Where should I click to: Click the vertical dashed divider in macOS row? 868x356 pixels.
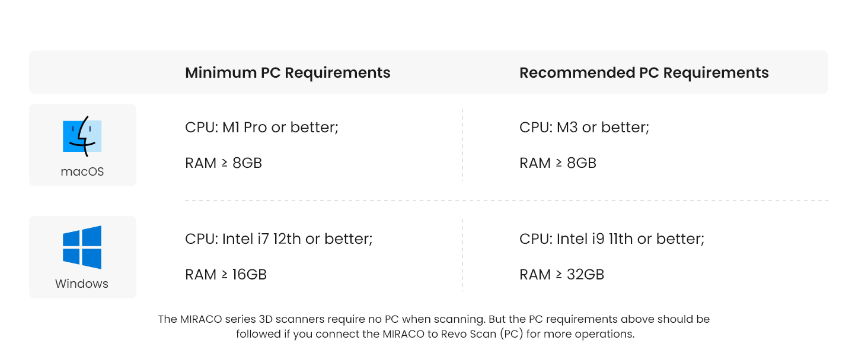click(462, 145)
